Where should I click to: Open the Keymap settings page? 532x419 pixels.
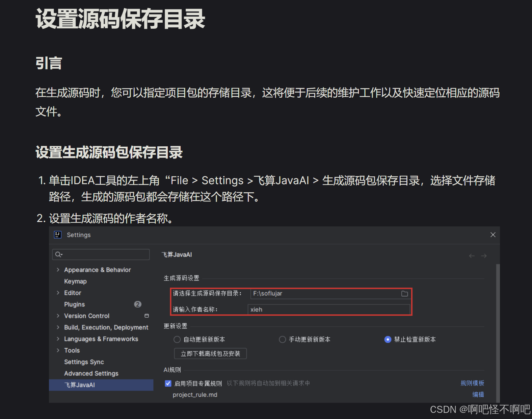[75, 281]
